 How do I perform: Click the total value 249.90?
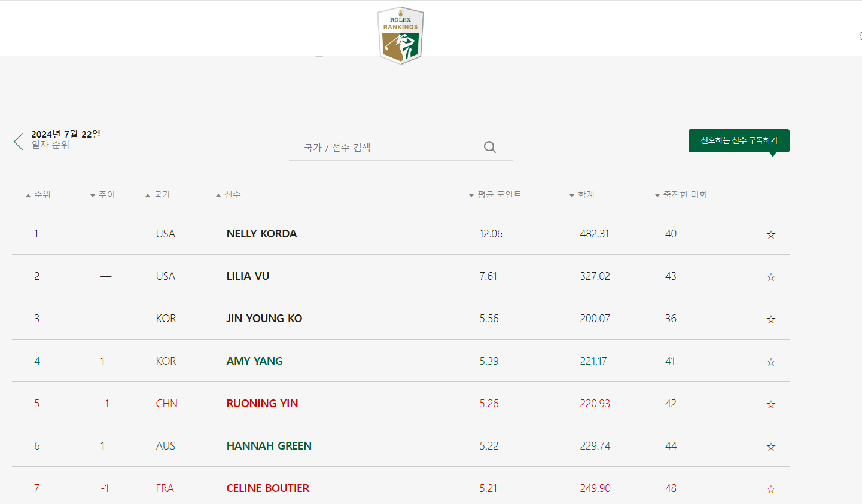coord(595,488)
